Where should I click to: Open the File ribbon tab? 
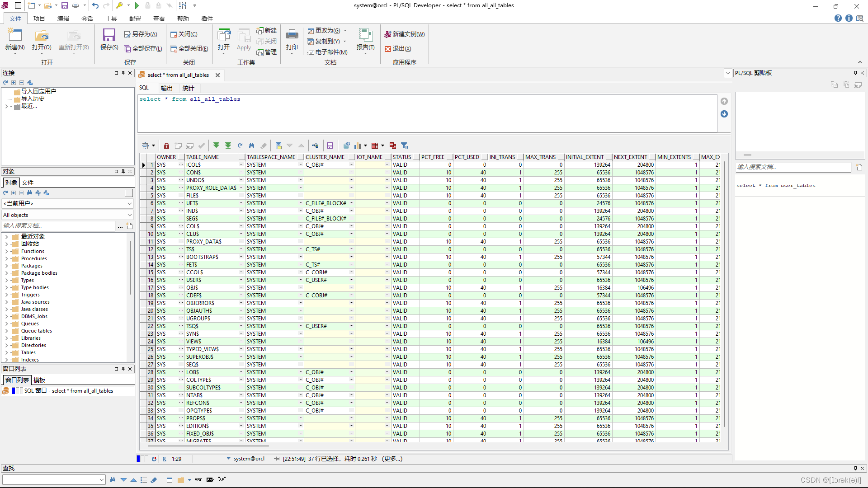(x=15, y=19)
